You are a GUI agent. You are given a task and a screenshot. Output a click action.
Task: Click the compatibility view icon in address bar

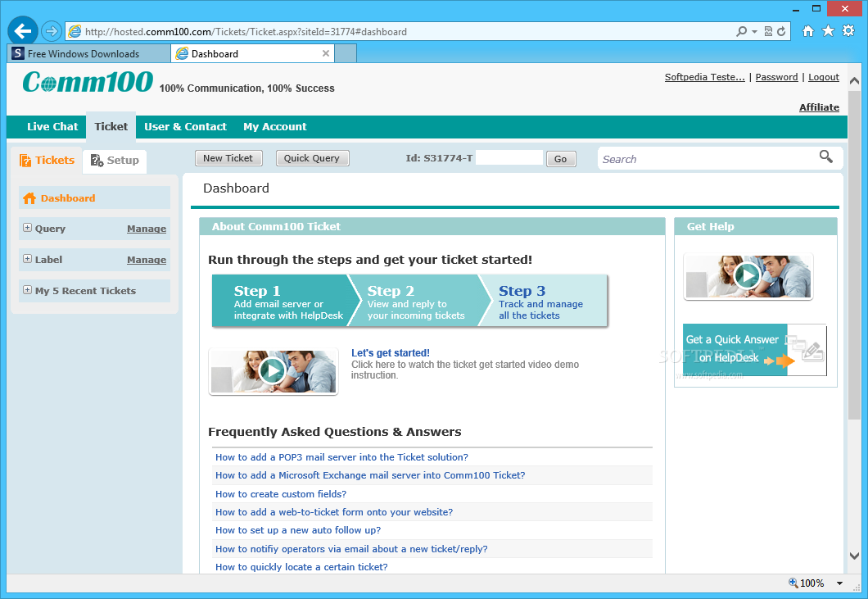click(768, 32)
